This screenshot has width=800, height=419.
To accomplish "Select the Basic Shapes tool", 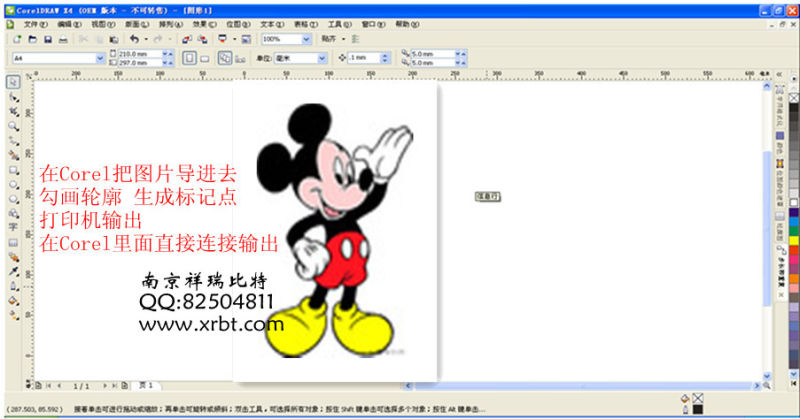I will pos(14,213).
